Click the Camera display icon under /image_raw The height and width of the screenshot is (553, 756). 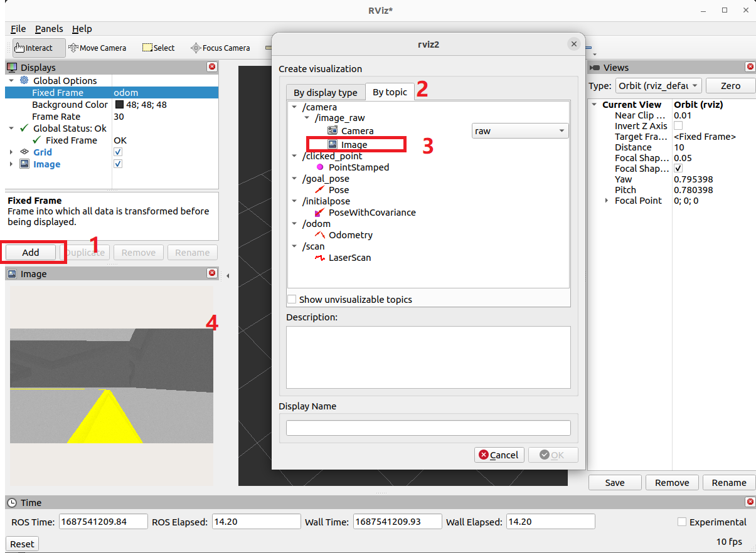pyautogui.click(x=333, y=131)
